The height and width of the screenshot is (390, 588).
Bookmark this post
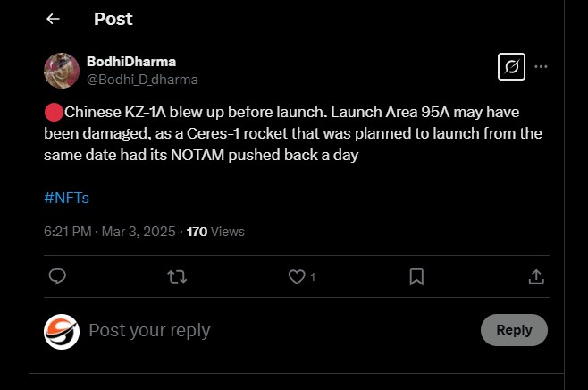pos(416,276)
